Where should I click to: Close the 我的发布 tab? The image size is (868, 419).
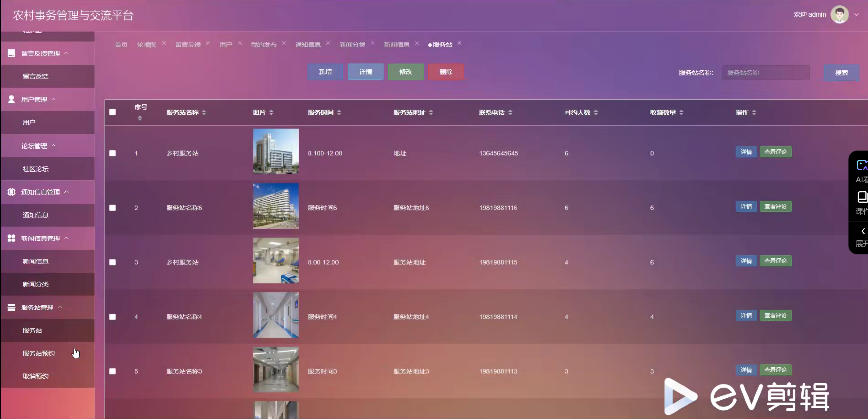[x=284, y=43]
